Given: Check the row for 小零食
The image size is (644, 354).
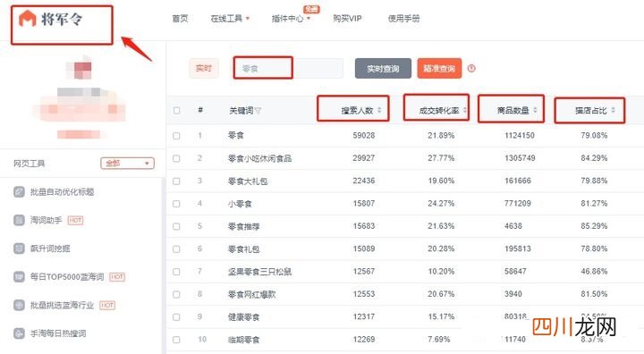Looking at the screenshot, I should tap(176, 204).
